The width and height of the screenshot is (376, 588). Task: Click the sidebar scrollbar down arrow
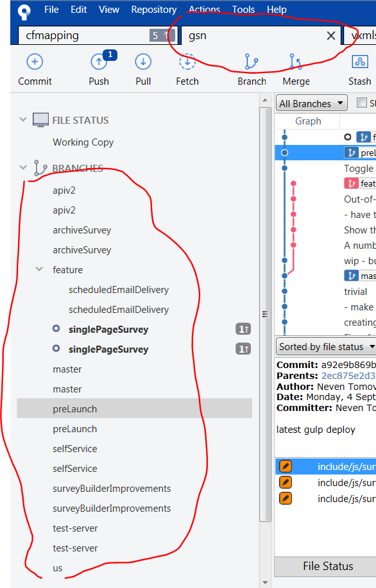click(x=265, y=583)
